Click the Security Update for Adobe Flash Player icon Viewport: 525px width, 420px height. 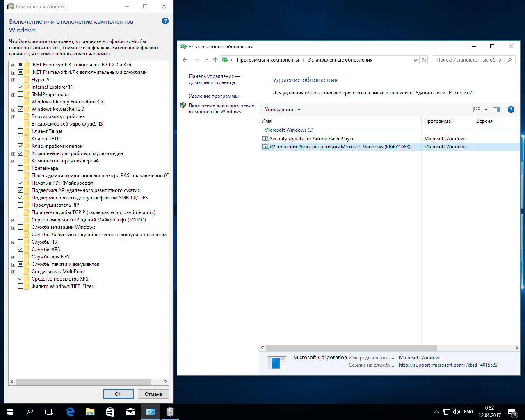pos(265,139)
